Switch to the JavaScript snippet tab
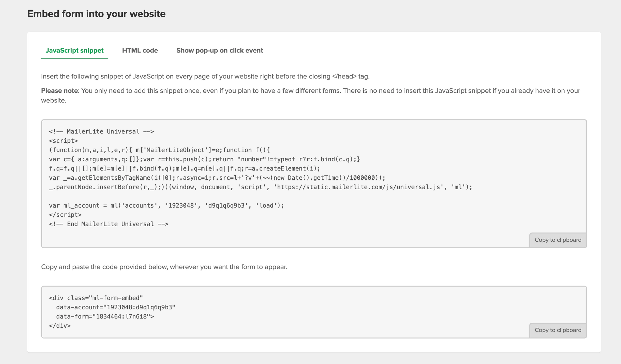This screenshot has width=621, height=364. (x=75, y=51)
